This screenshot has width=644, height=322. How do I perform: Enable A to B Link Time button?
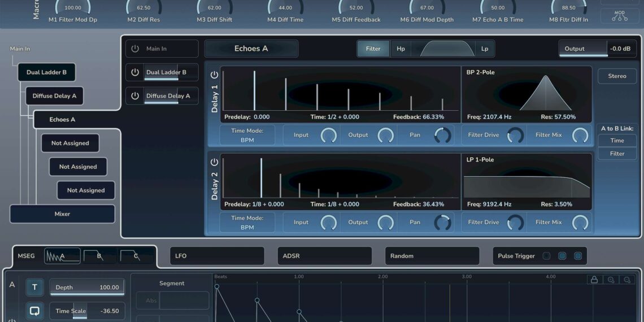617,141
